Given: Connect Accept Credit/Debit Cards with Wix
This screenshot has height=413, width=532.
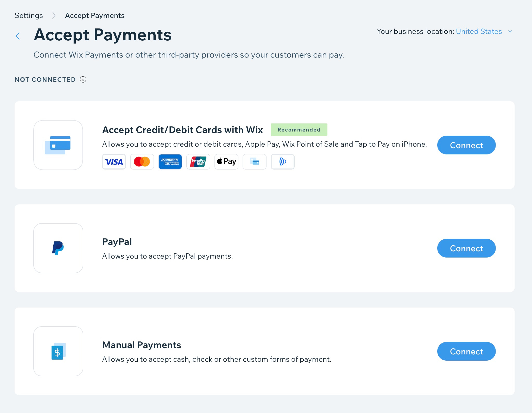Looking at the screenshot, I should click(x=466, y=145).
